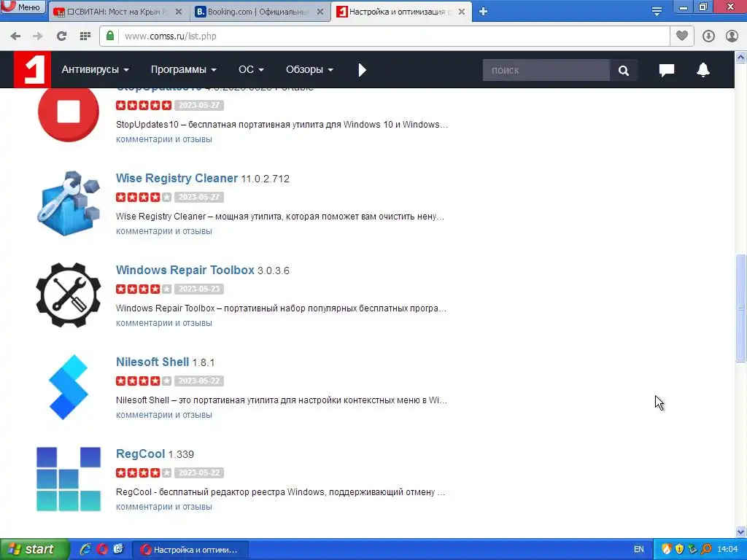Screen dimensions: 747x560
Task: Click the red Comss site logo
Action: click(x=32, y=70)
